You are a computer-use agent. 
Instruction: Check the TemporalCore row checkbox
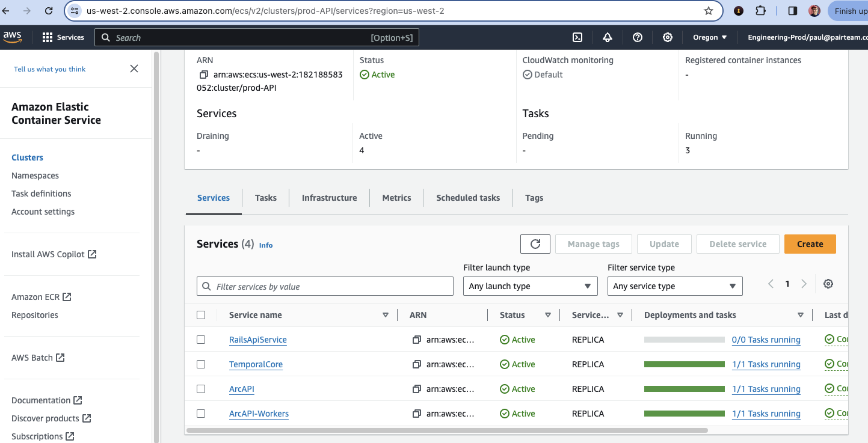(x=201, y=364)
